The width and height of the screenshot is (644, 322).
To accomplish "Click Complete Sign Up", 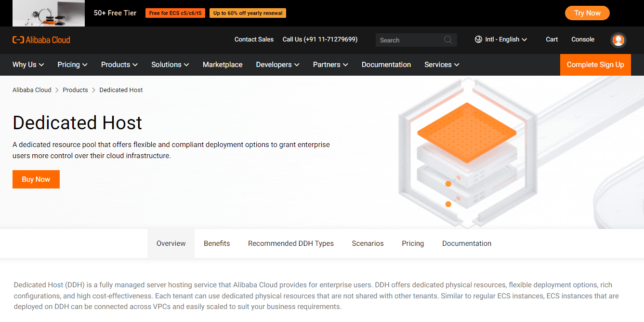I will (x=595, y=64).
